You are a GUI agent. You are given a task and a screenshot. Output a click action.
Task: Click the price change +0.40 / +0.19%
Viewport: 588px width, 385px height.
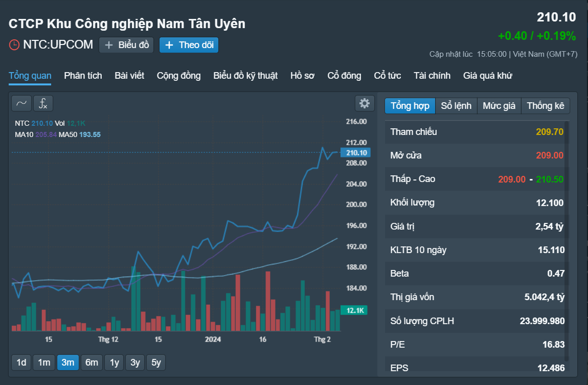[537, 36]
